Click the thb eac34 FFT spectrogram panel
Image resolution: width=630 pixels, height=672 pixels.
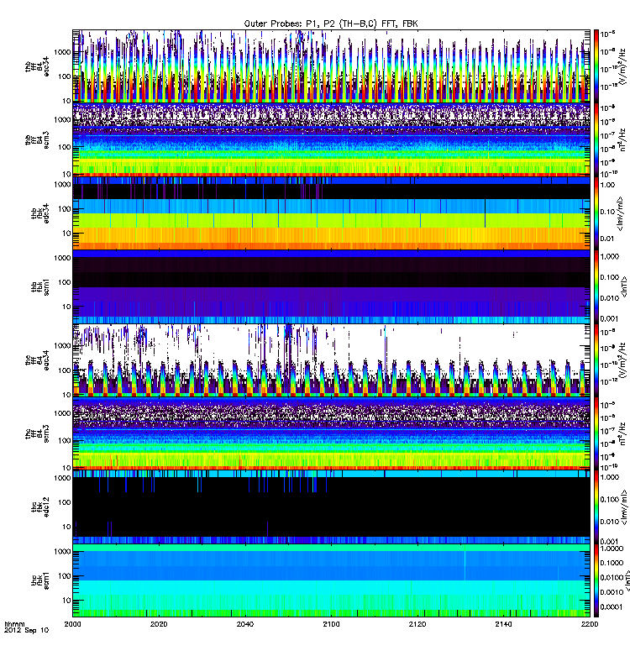tap(331, 66)
